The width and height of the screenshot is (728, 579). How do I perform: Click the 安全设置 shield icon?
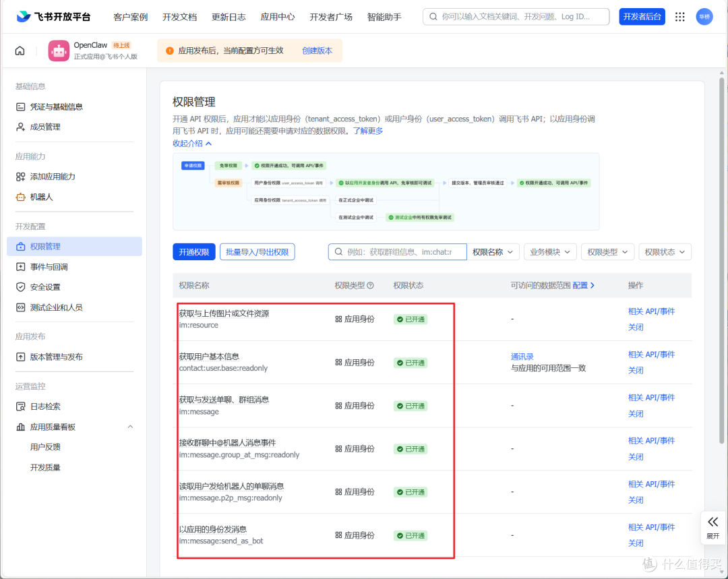click(20, 287)
